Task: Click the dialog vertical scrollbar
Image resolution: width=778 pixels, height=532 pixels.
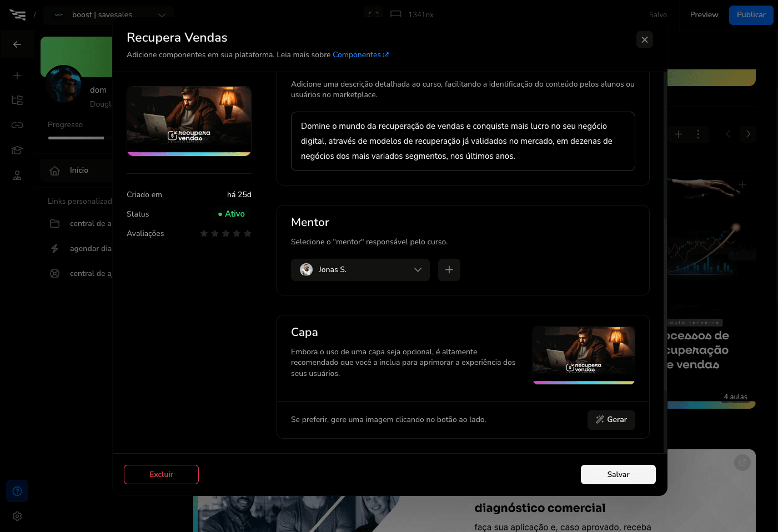Action: (665, 305)
